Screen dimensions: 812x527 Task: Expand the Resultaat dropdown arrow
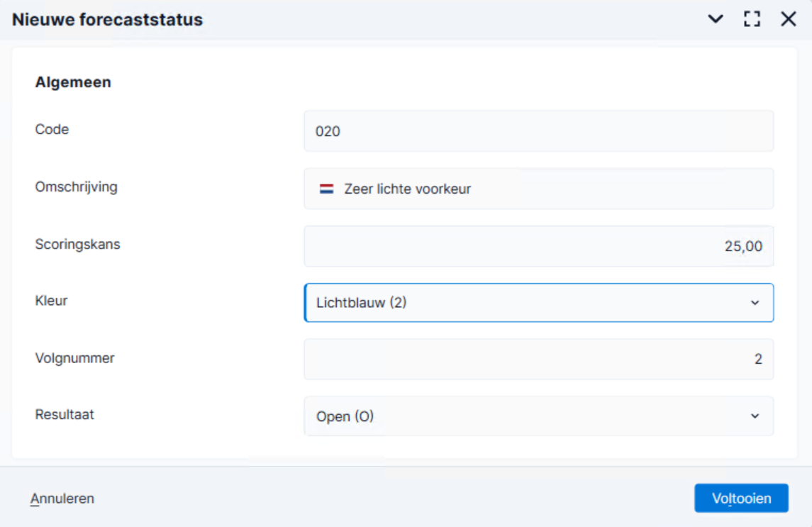tap(755, 416)
